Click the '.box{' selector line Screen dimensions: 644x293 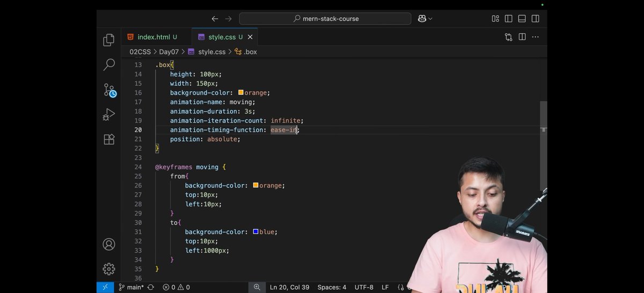pos(165,65)
